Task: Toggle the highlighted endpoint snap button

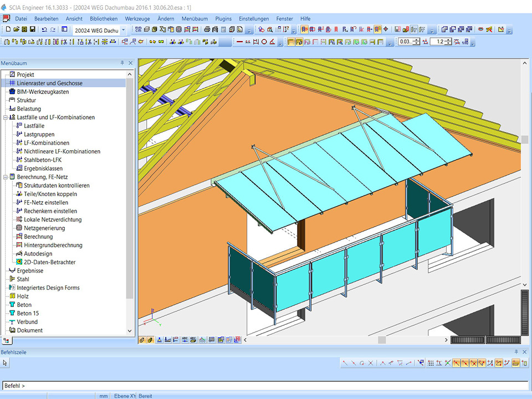Action: (x=456, y=363)
